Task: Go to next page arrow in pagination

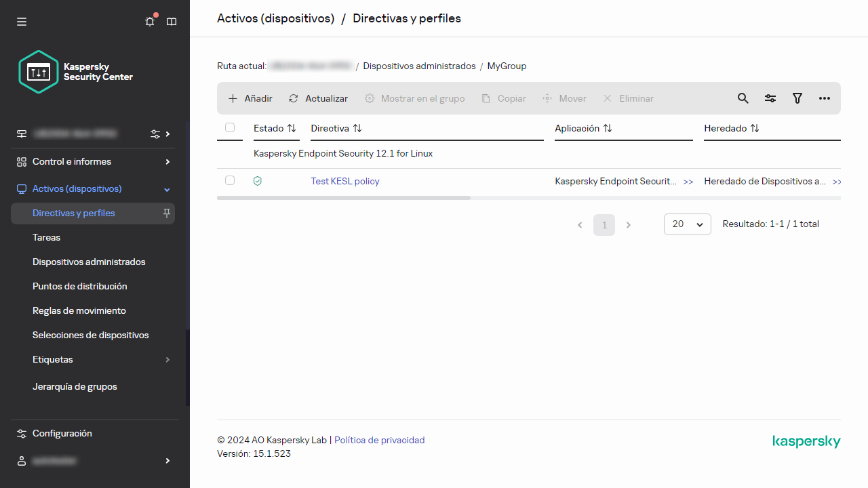Action: [x=629, y=224]
